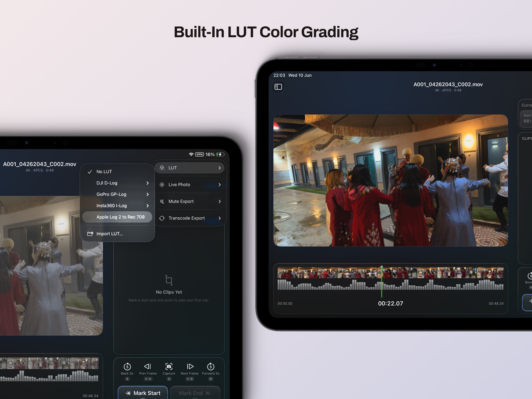The image size is (532, 399).
Task: Expand the DJI D-Log chevron
Action: click(x=148, y=183)
